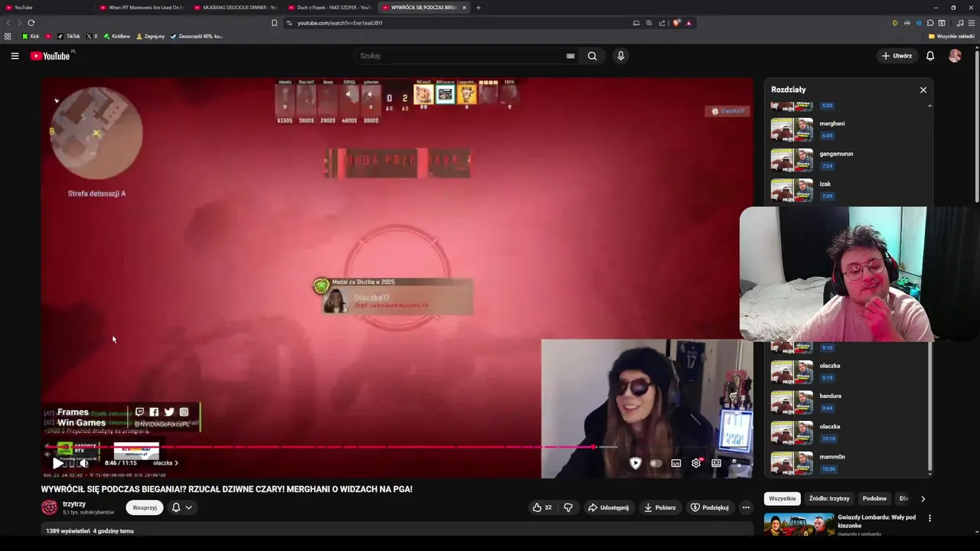Like the video with thumbs up
Screen dimensions: 980x551
click(542, 507)
